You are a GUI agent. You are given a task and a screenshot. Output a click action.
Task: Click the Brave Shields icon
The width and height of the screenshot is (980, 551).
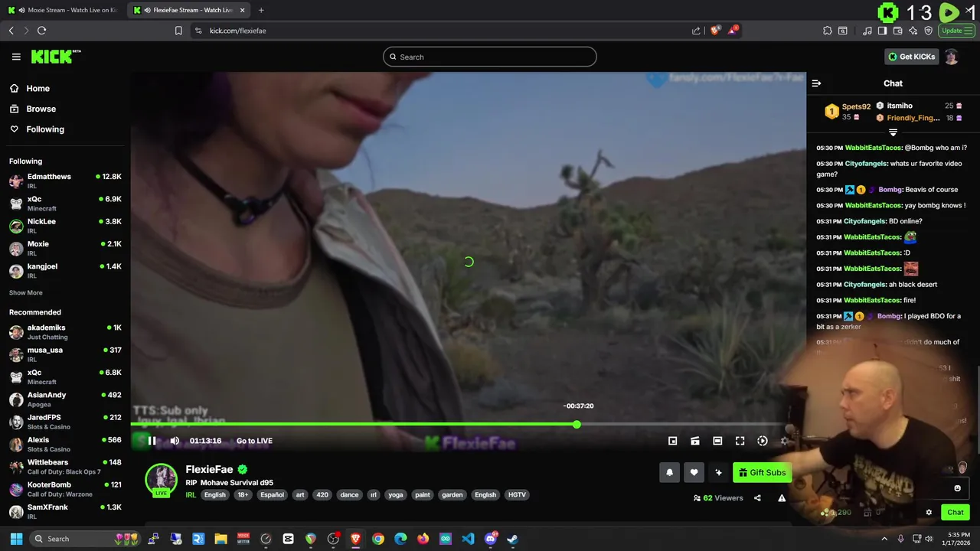click(715, 31)
